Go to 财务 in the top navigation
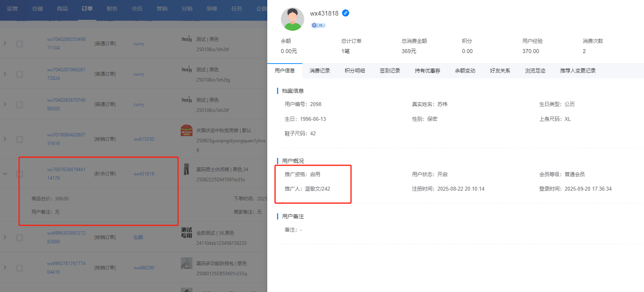 point(112,9)
